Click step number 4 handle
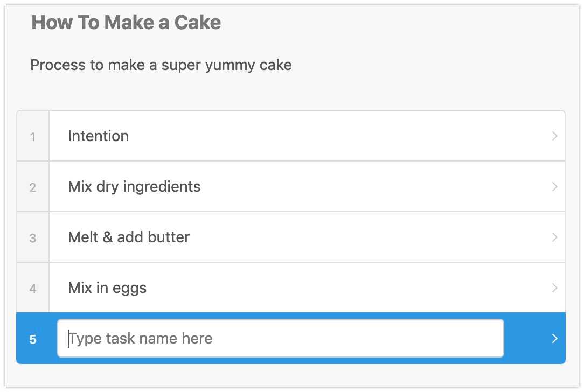Viewport: 584px width, 392px height. click(33, 289)
